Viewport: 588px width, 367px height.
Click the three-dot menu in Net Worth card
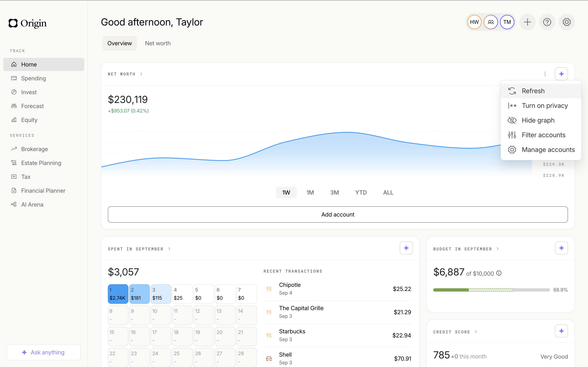click(545, 74)
